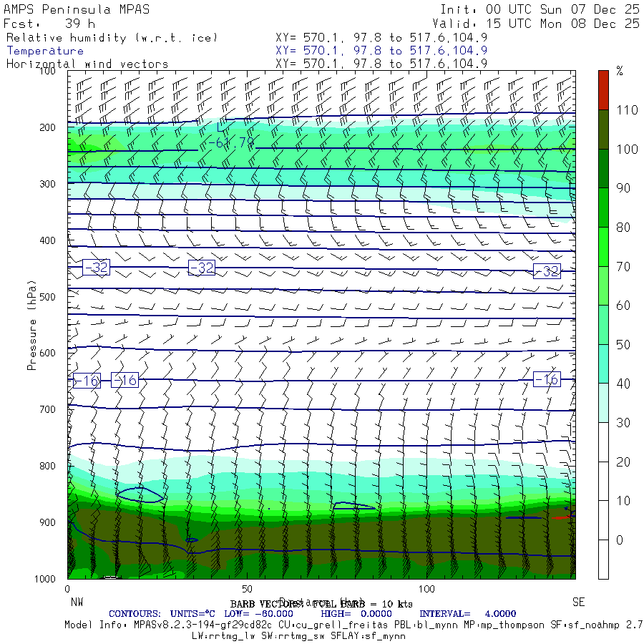Click the '100' tick label on the distance axis

click(x=426, y=589)
